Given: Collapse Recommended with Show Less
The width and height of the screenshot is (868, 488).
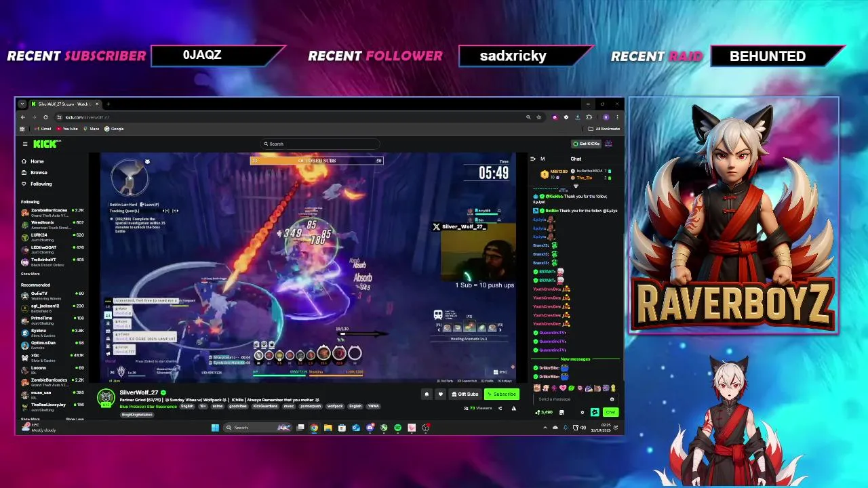Looking at the screenshot, I should coord(75,419).
